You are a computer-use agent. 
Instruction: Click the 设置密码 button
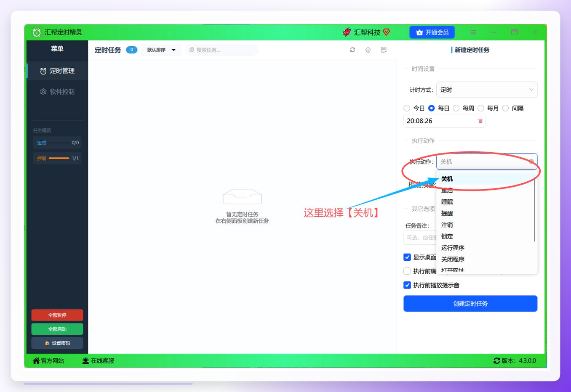(x=57, y=343)
